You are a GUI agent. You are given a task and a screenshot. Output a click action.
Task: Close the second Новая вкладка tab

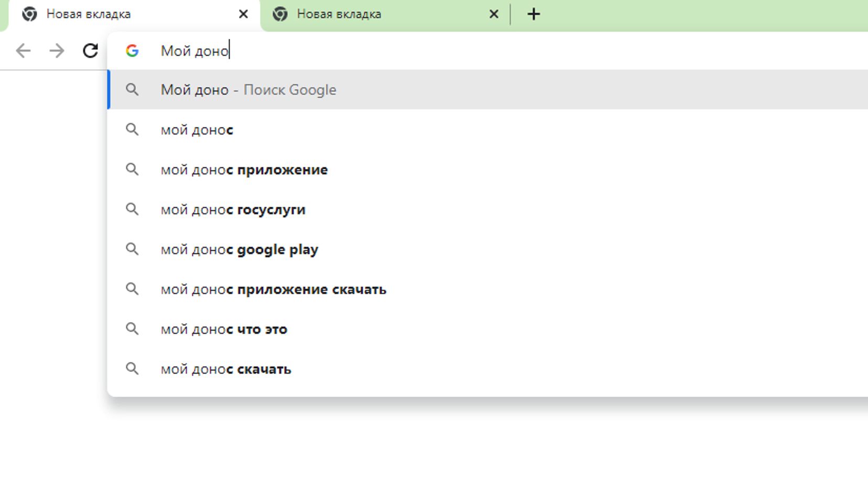[494, 14]
